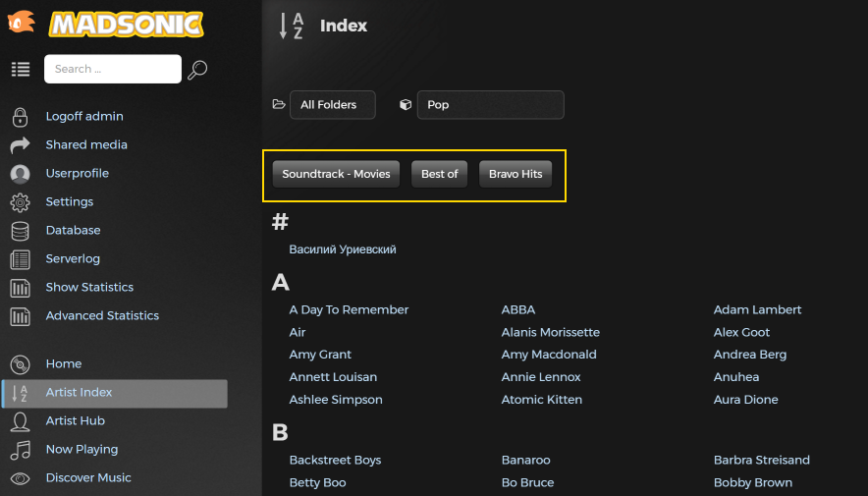The width and height of the screenshot is (868, 496).
Task: Click the Shared media arrow icon
Action: click(20, 145)
